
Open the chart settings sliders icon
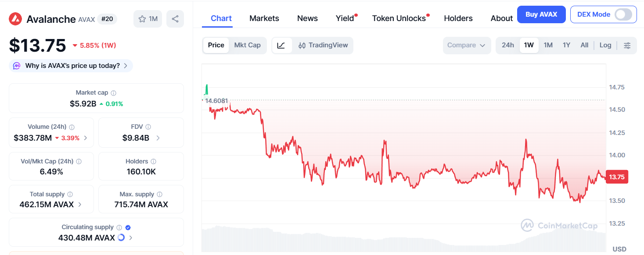627,45
